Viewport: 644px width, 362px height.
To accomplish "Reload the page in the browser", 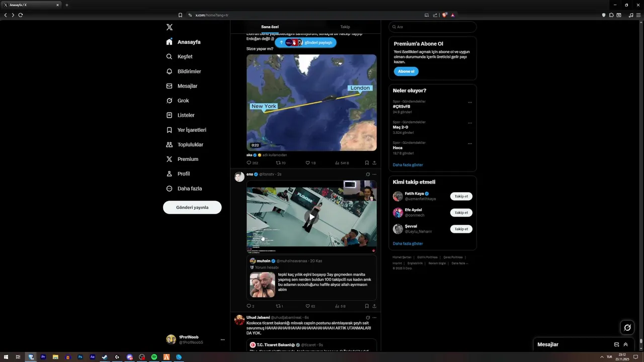I will pyautogui.click(x=21, y=15).
